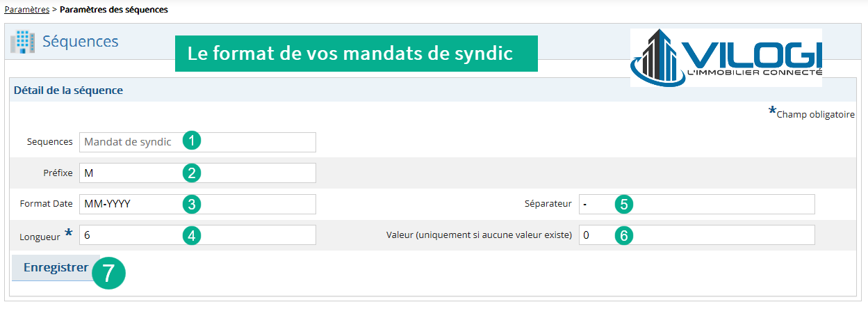Click the Paramètres des séquences breadcrumb text
Image resolution: width=868 pixels, height=309 pixels.
113,10
